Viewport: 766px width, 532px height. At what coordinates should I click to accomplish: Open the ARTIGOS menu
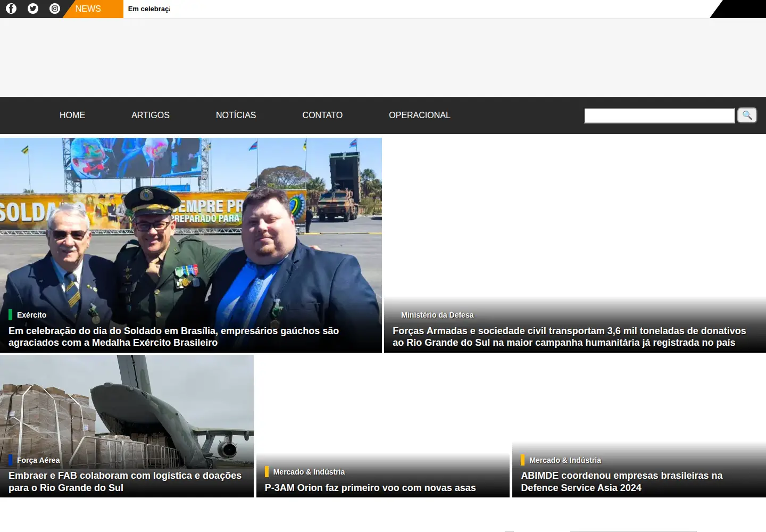click(151, 115)
